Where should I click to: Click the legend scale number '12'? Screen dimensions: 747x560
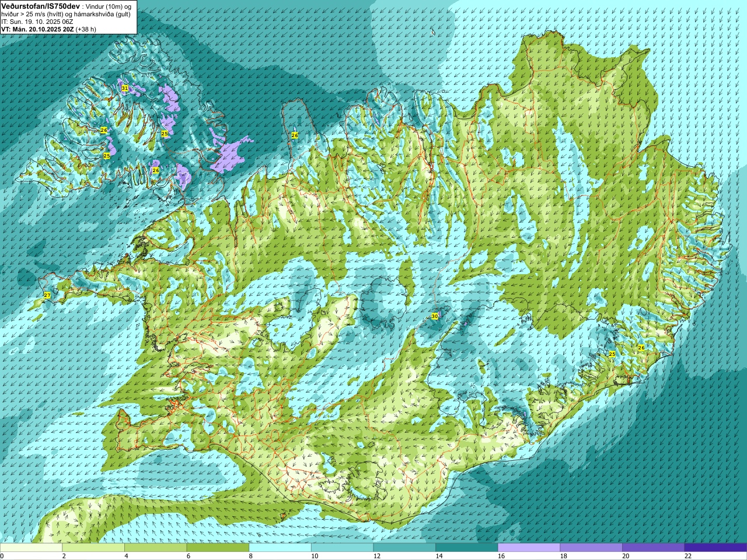click(x=376, y=556)
